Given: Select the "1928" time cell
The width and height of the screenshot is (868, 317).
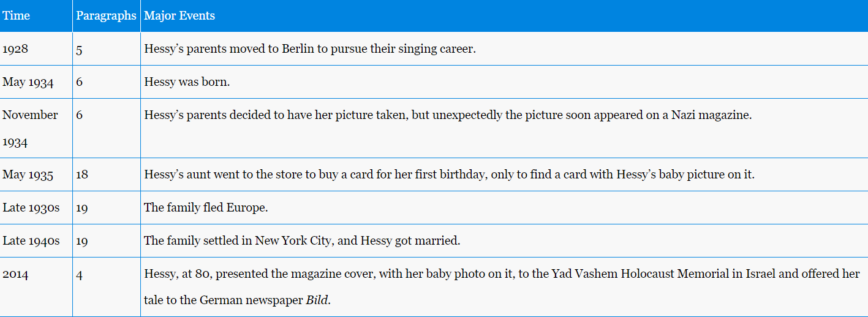Looking at the screenshot, I should [x=15, y=49].
